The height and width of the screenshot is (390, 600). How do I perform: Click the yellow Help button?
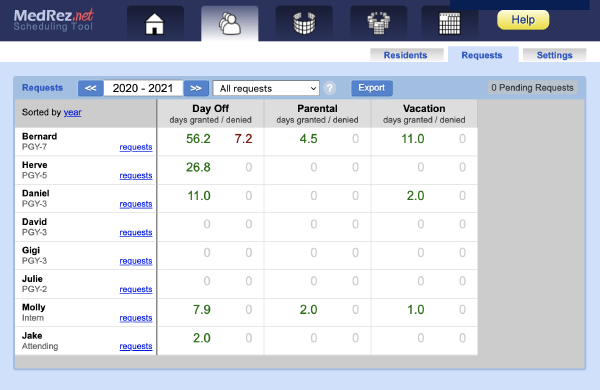point(523,20)
